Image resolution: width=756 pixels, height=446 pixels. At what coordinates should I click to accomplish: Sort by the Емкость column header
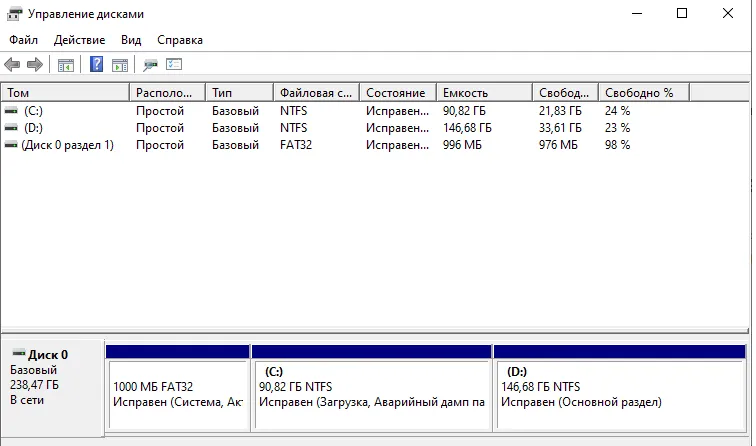(485, 93)
